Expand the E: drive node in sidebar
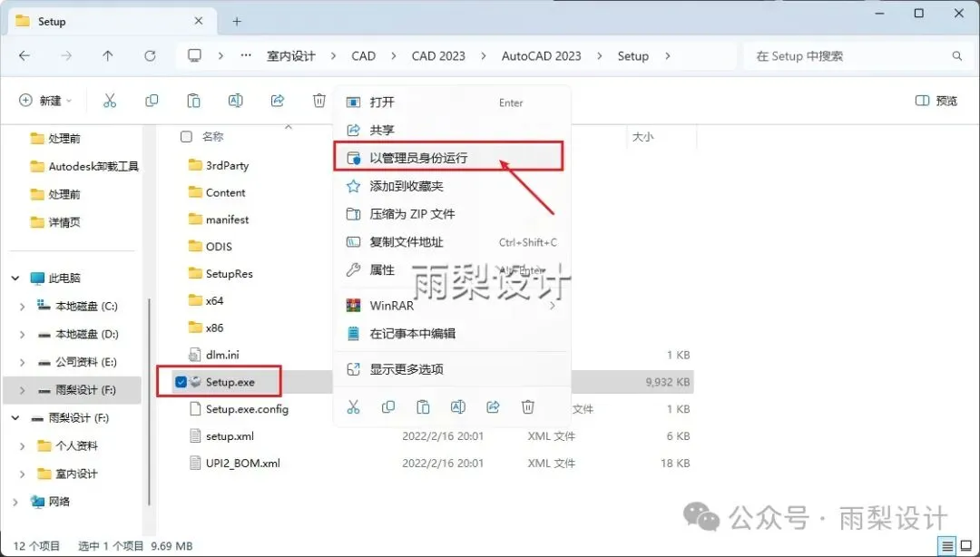Screen dimensions: 980x557 click(x=23, y=362)
